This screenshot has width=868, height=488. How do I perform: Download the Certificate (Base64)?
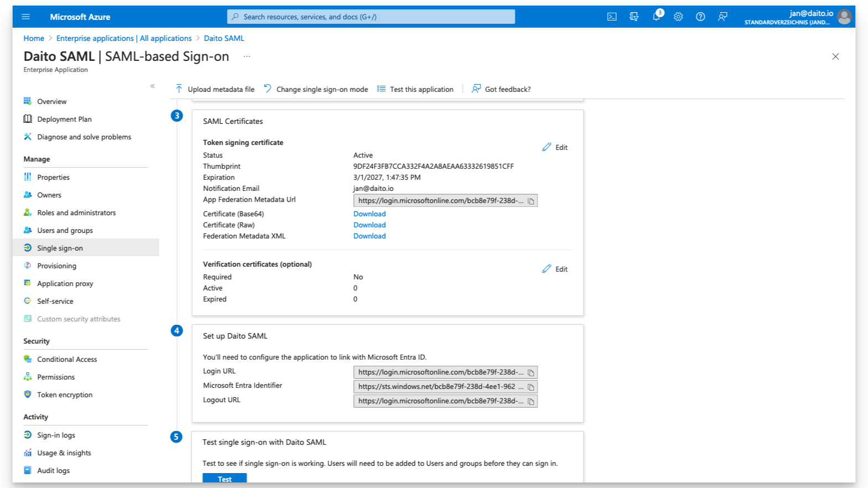369,214
